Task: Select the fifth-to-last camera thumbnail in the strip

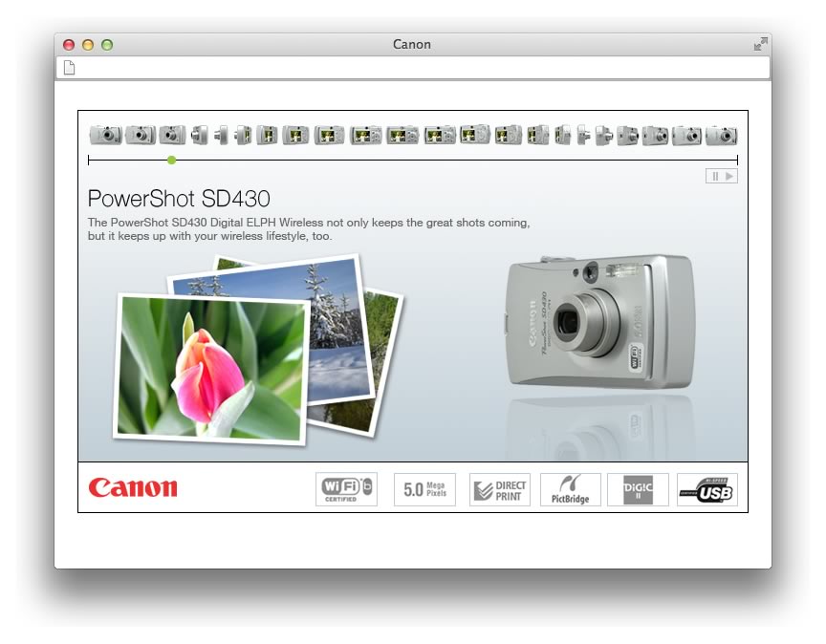Action: 604,135
